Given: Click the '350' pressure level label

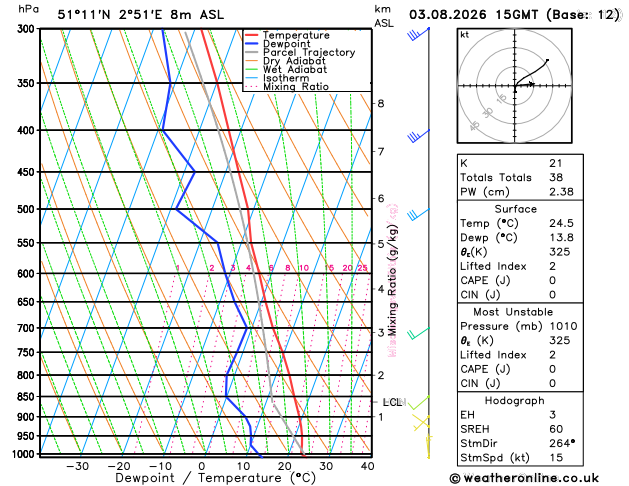Looking at the screenshot, I should pos(28,83).
